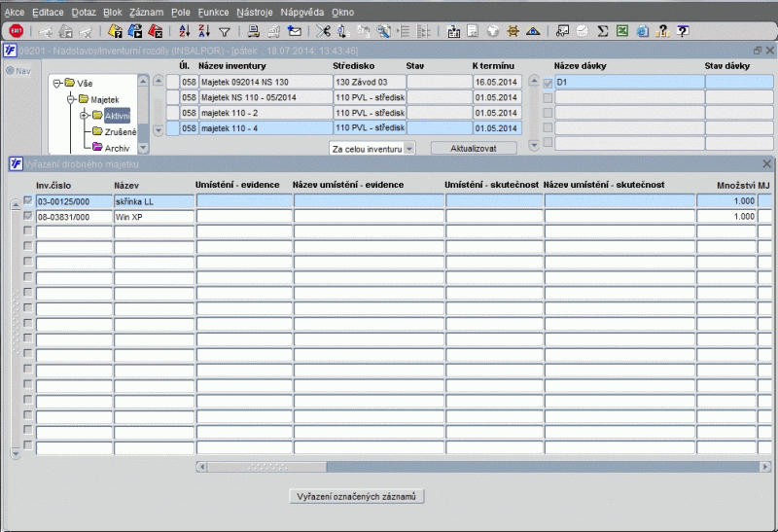Image resolution: width=778 pixels, height=532 pixels.
Task: Click the Aktualizovat button
Action: (x=474, y=148)
